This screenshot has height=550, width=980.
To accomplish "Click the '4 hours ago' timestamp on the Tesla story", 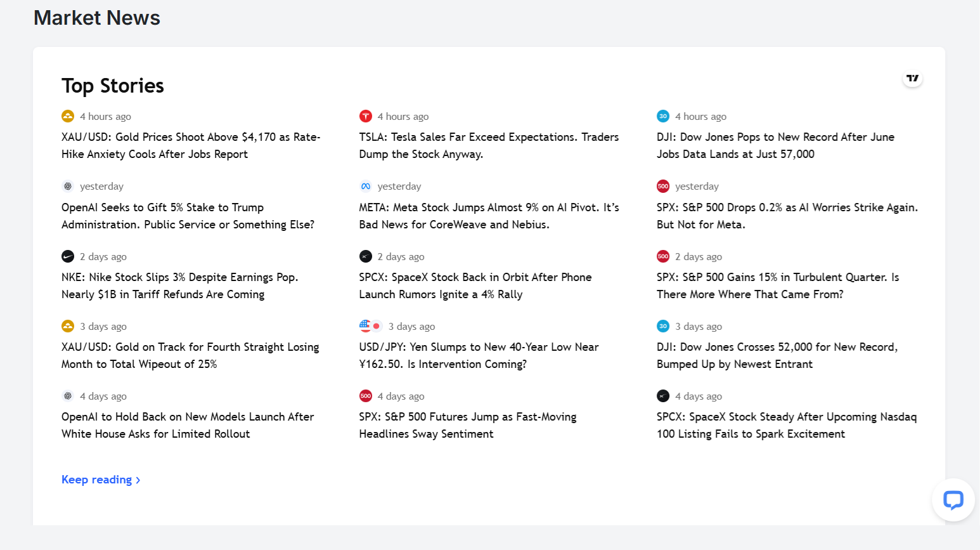I will [403, 116].
